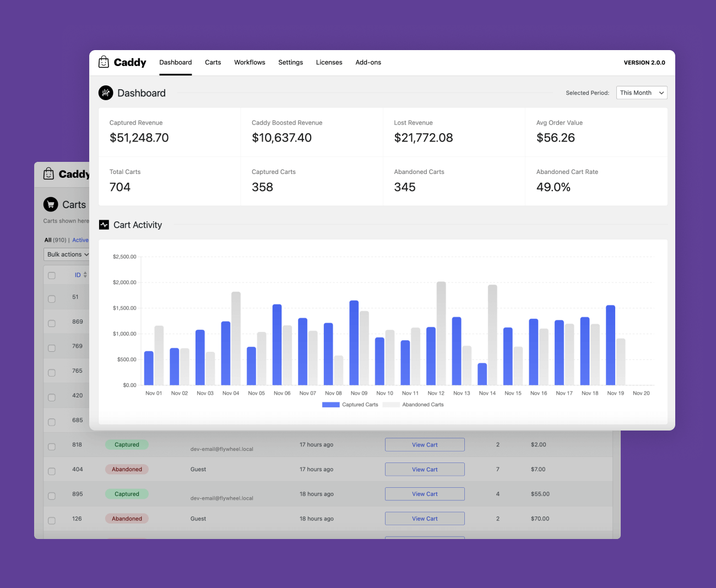Expand the Bulk actions dropdown
This screenshot has height=588, width=716.
pos(67,254)
